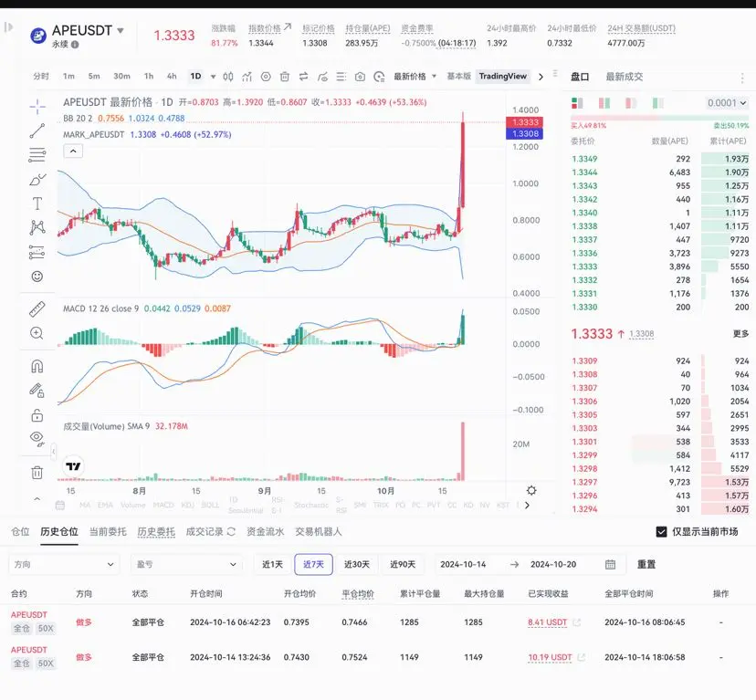Select the zoom in tool
Image resolution: width=756 pixels, height=700 pixels.
click(37, 333)
